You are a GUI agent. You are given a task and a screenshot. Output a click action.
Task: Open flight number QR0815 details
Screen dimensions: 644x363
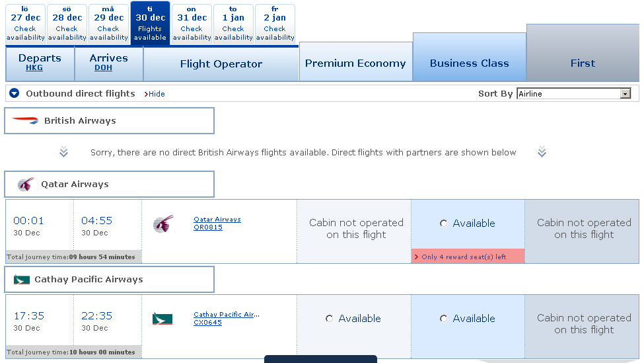click(208, 227)
